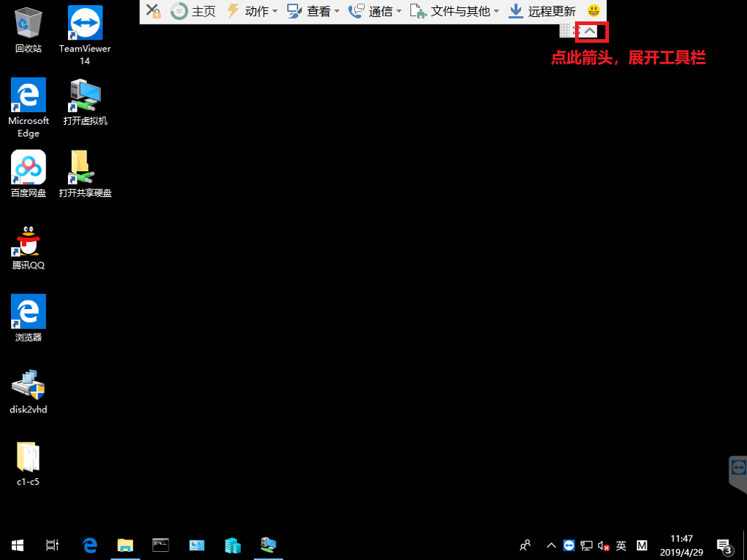
Task: Close the TeamViewer session via the X-lock icon
Action: coord(154,11)
